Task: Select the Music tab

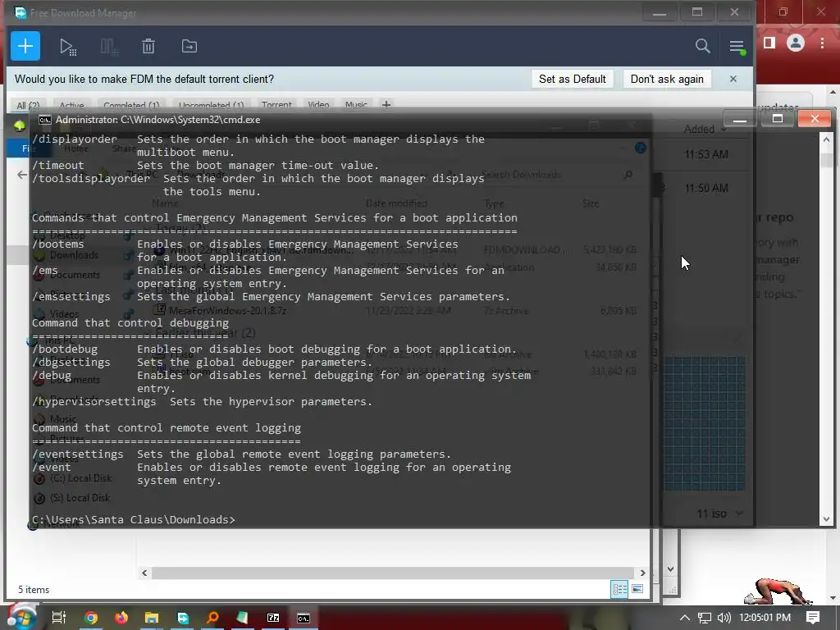Action: tap(356, 105)
